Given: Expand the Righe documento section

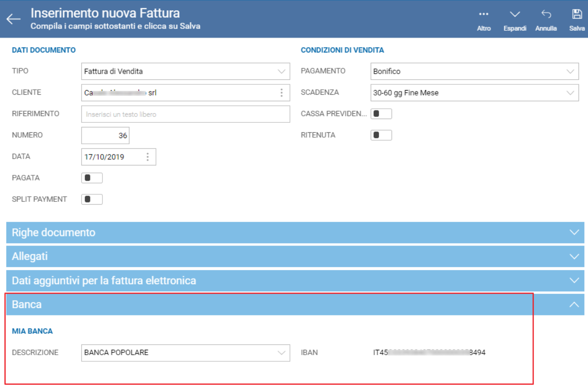Looking at the screenshot, I should click(295, 232).
